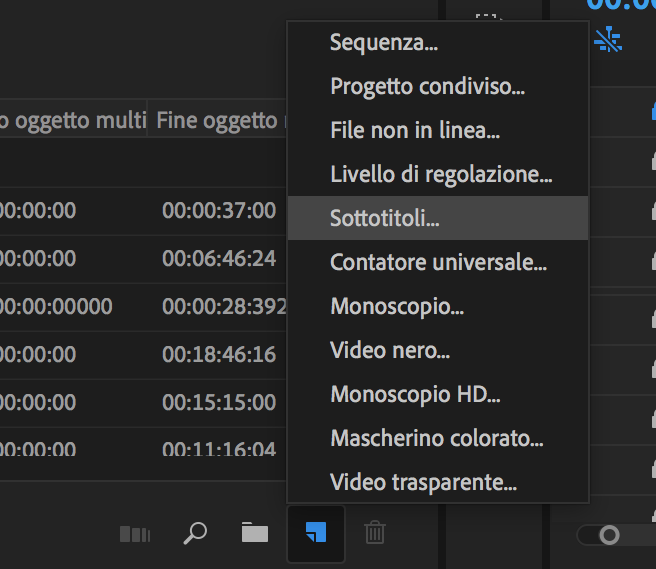Pick Monoscopio HD… option

[415, 395]
